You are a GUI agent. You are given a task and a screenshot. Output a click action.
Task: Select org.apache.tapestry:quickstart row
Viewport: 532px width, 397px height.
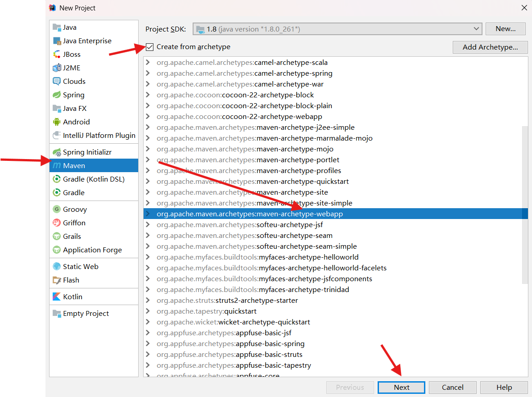tap(336, 311)
